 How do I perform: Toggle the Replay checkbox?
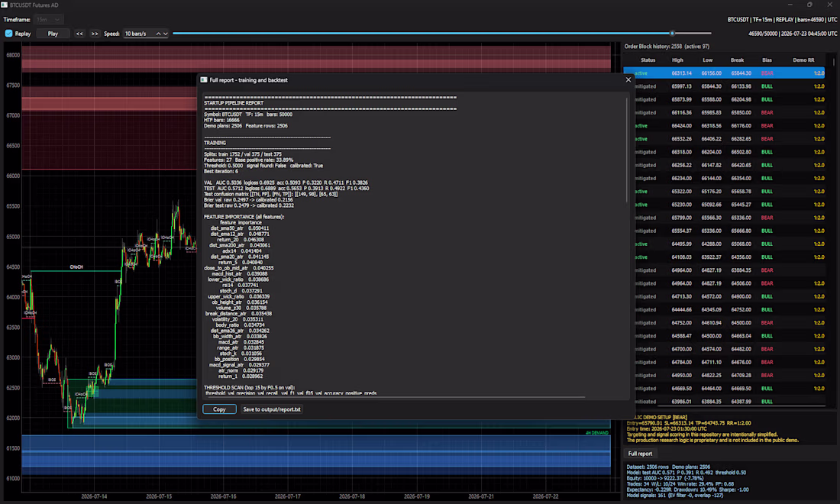(x=8, y=33)
